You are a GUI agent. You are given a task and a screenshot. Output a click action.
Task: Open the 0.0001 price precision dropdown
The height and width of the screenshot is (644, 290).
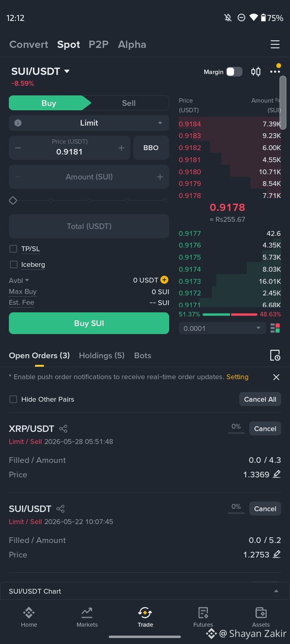pos(222,328)
